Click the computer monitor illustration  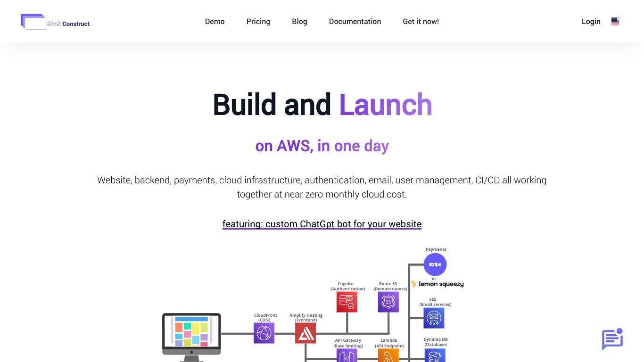click(x=191, y=337)
